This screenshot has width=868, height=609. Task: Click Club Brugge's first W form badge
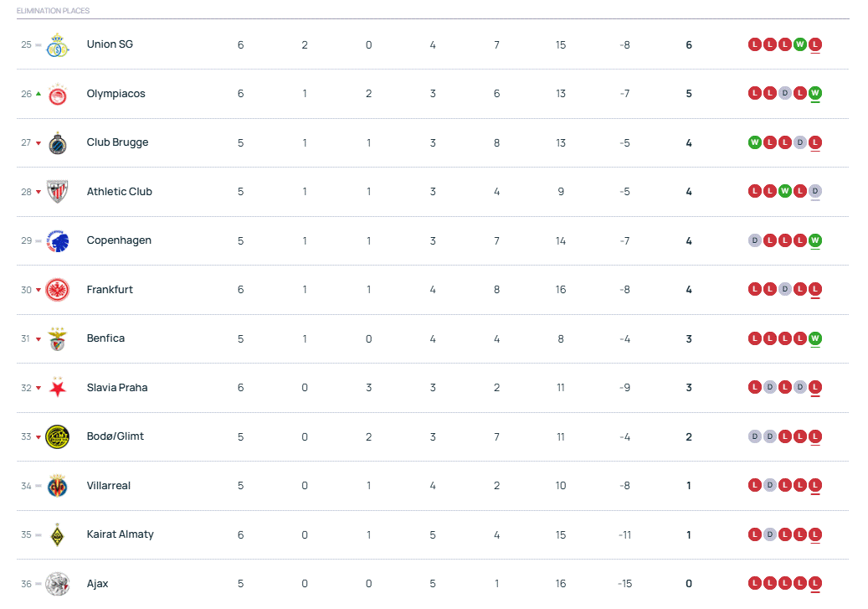(755, 143)
